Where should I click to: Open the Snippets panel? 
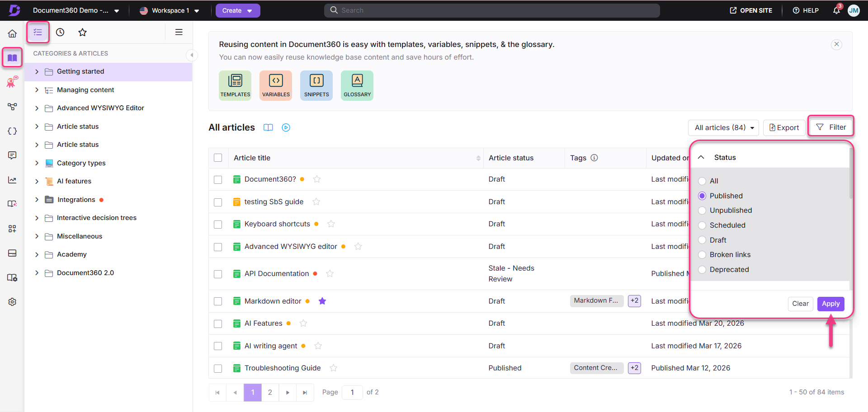[316, 85]
